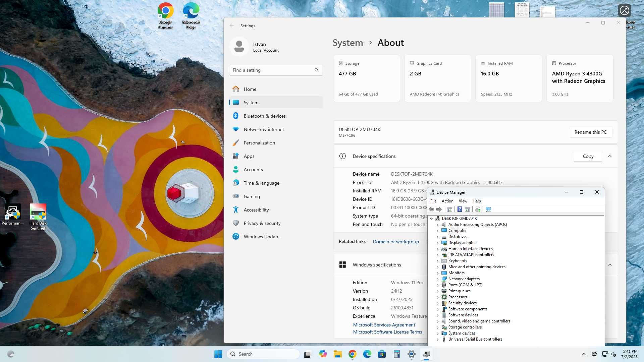Expand the Monitors node
This screenshot has width=644, height=362.
click(x=437, y=273)
